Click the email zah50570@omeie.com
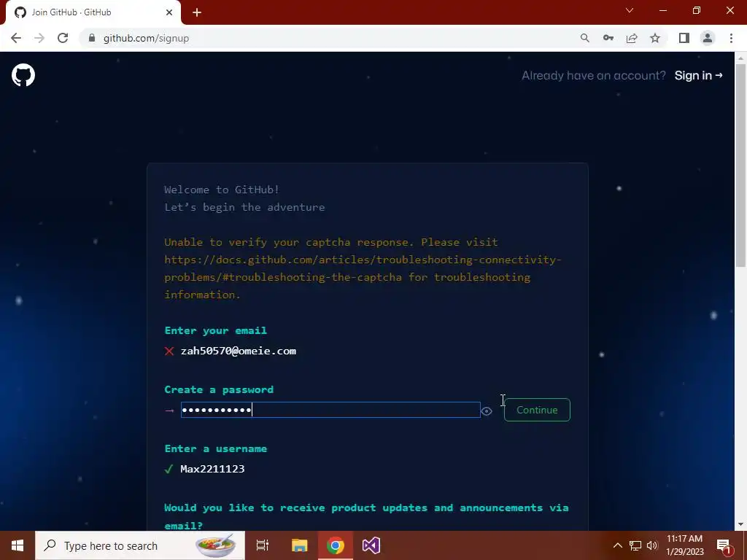Viewport: 747px width, 560px height. point(239,351)
